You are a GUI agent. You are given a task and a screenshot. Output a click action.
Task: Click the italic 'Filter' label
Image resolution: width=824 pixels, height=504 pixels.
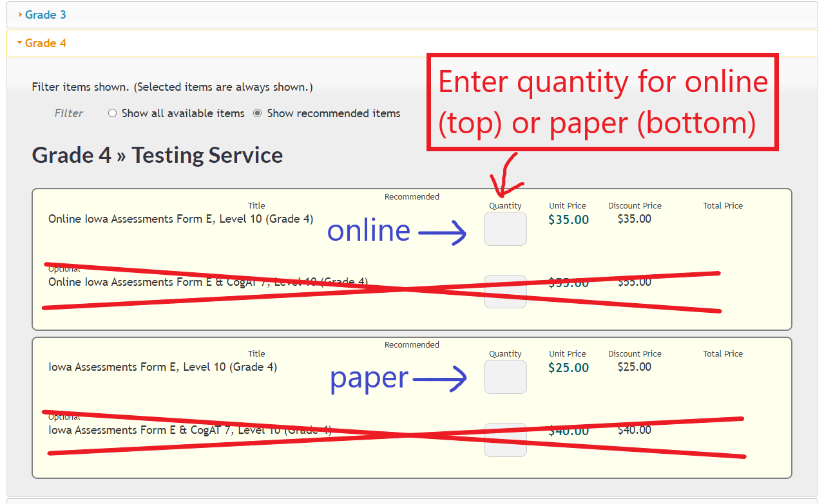coord(69,113)
